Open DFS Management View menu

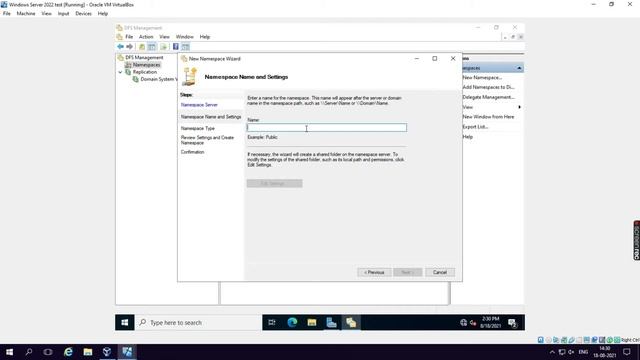tap(164, 37)
